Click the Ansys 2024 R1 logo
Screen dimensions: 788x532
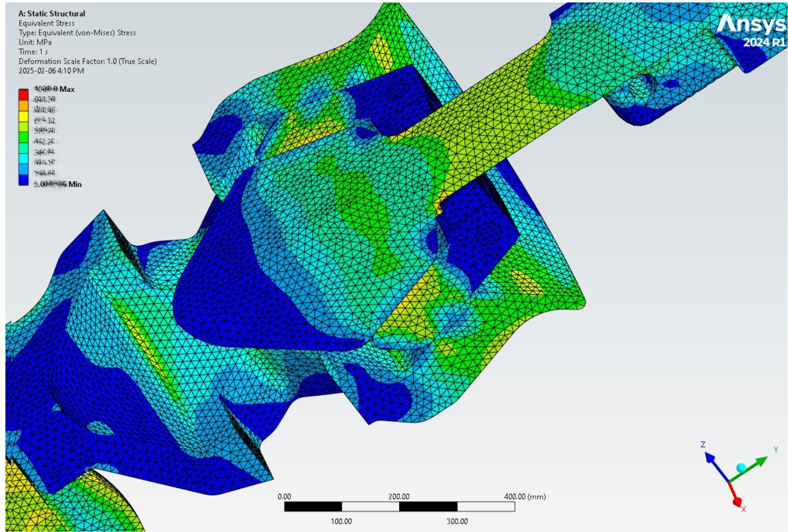(752, 30)
